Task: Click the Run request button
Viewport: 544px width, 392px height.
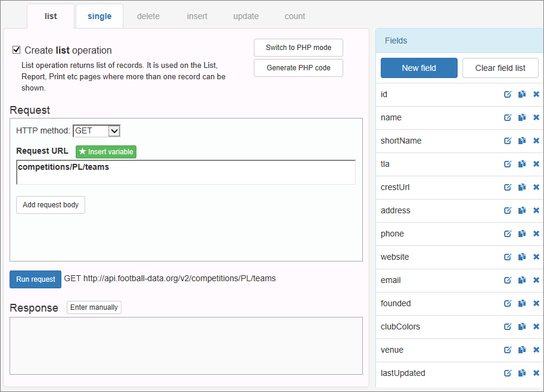Action: pyautogui.click(x=35, y=279)
